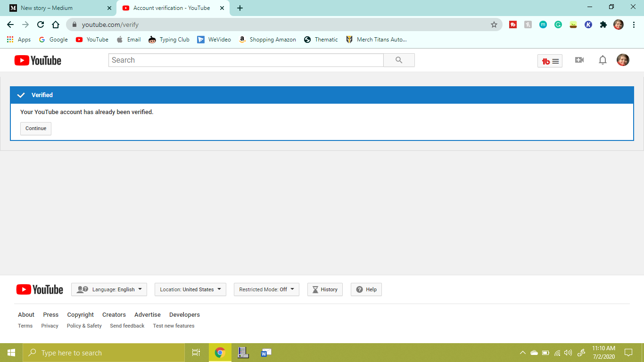The height and width of the screenshot is (362, 644).
Task: Close the New story – Medium tab
Action: click(x=109, y=8)
